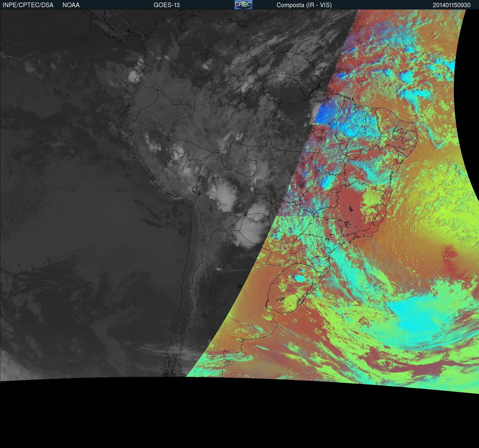The width and height of the screenshot is (479, 448).
Task: Click the 201401150930 timestamp
Action: (x=451, y=5)
